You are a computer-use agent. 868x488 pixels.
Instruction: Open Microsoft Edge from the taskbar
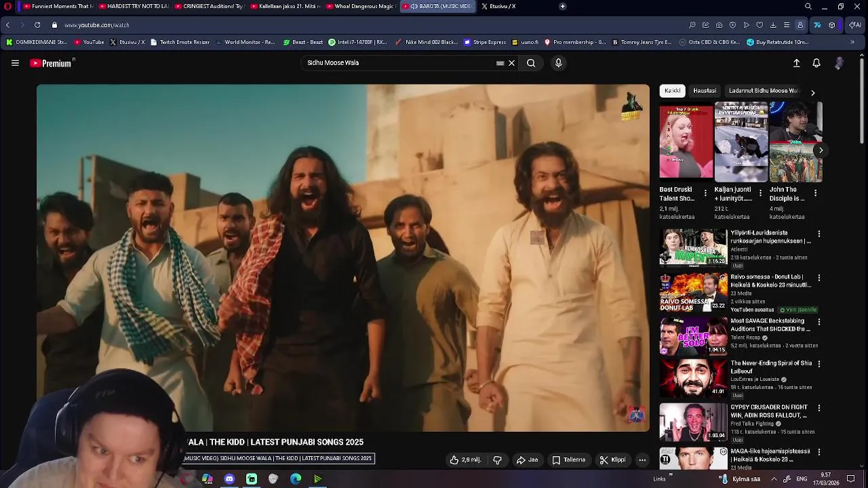(x=296, y=479)
